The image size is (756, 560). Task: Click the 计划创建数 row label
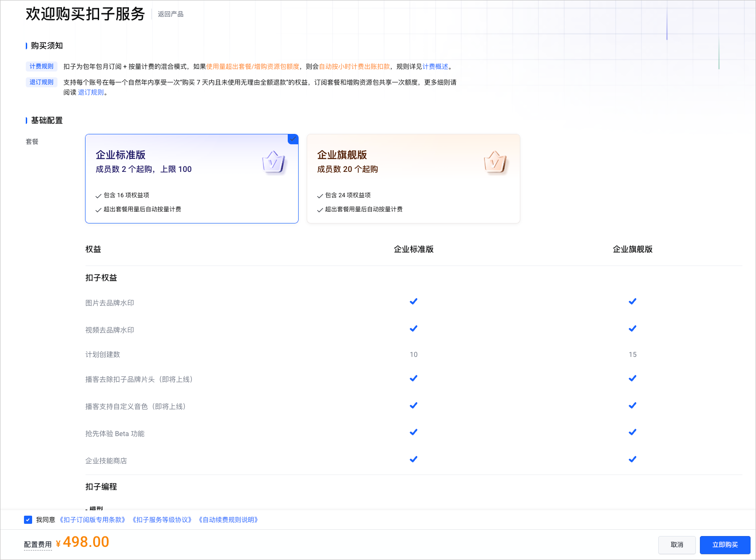point(103,355)
